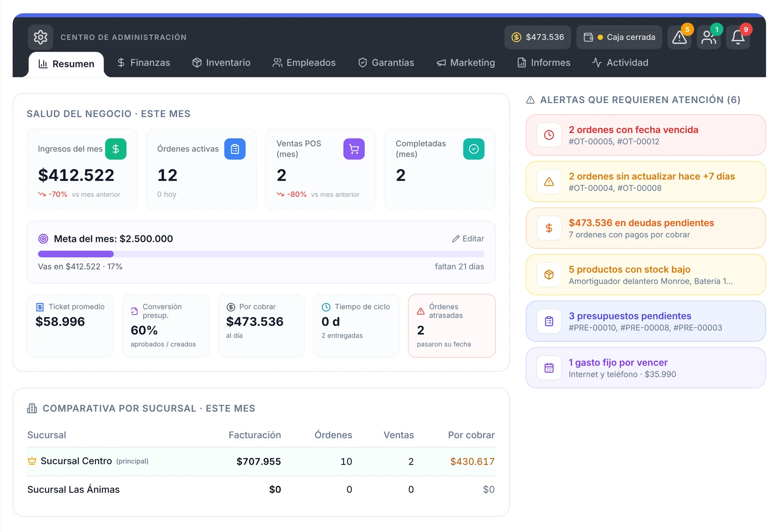Click the teal check icon on Completadas

(x=474, y=149)
